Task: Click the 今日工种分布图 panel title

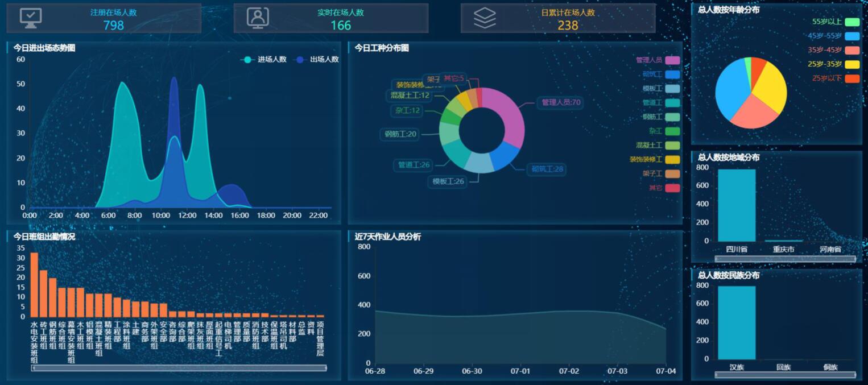Action: coord(382,48)
